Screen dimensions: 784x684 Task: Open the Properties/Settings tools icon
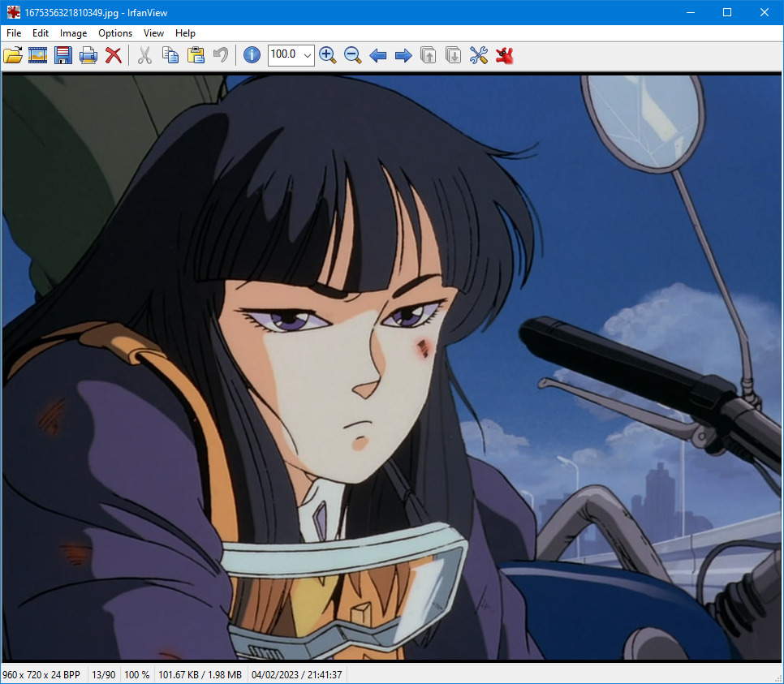coord(479,55)
